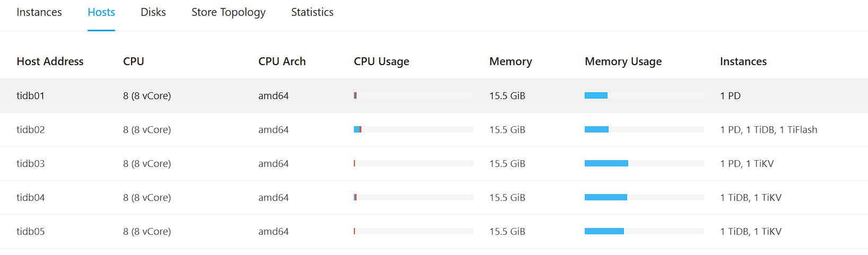This screenshot has height=255, width=868.
Task: Click the tidb02 host address
Action: (x=31, y=130)
